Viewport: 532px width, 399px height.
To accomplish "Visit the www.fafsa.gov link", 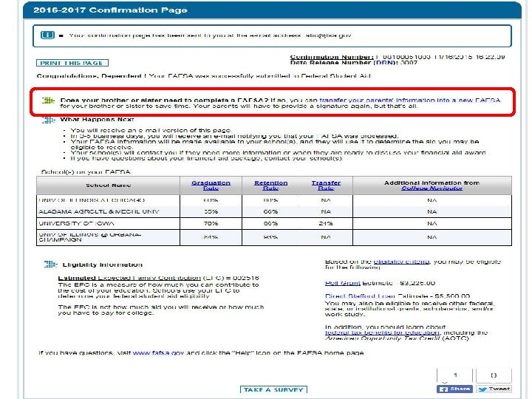I will tap(158, 353).
